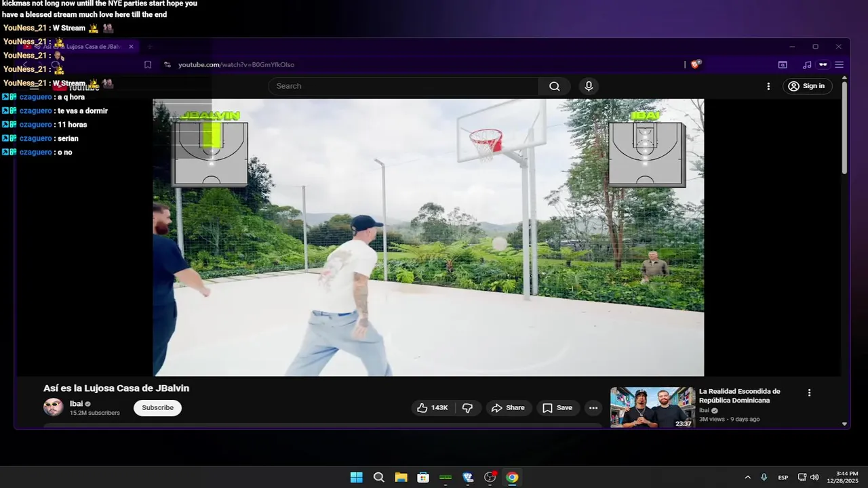The image size is (868, 488).
Task: Click the Sign in button
Action: (x=807, y=86)
